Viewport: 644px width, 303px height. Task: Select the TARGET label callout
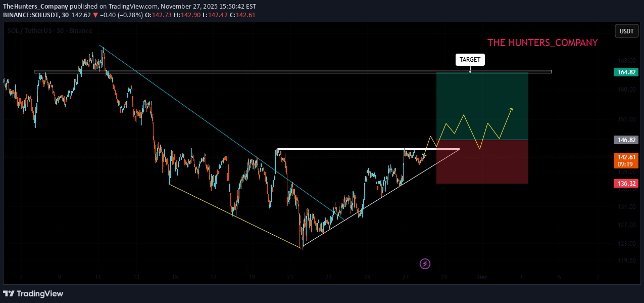(470, 60)
